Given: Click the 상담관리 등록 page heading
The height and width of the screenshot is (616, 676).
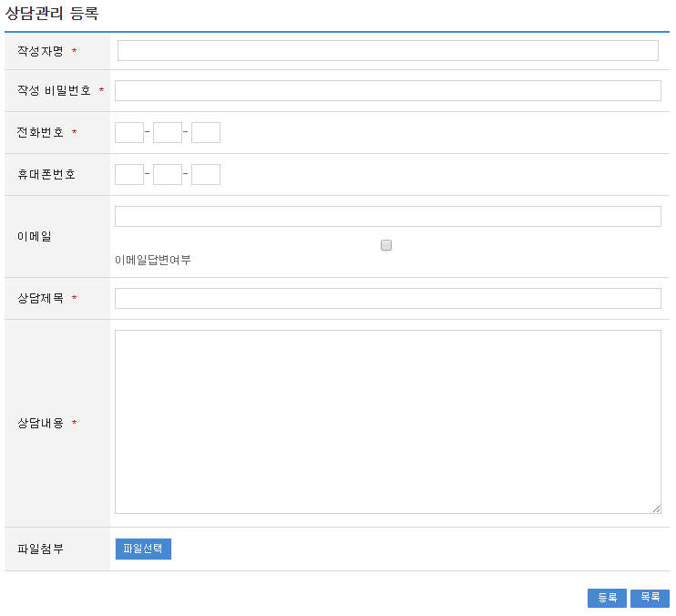Looking at the screenshot, I should [52, 14].
